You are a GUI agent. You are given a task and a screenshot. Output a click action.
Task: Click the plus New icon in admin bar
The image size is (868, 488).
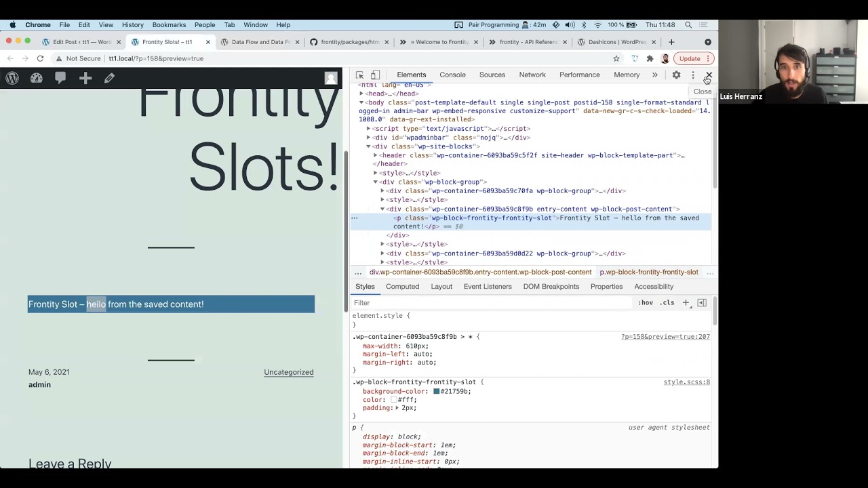pyautogui.click(x=85, y=79)
